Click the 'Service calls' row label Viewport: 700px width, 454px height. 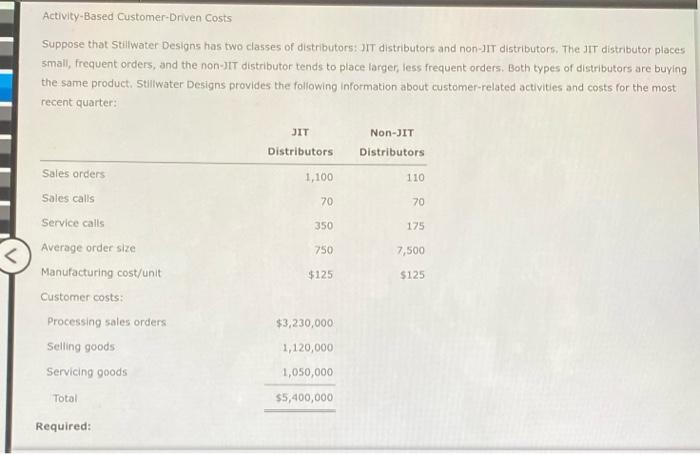pos(73,223)
